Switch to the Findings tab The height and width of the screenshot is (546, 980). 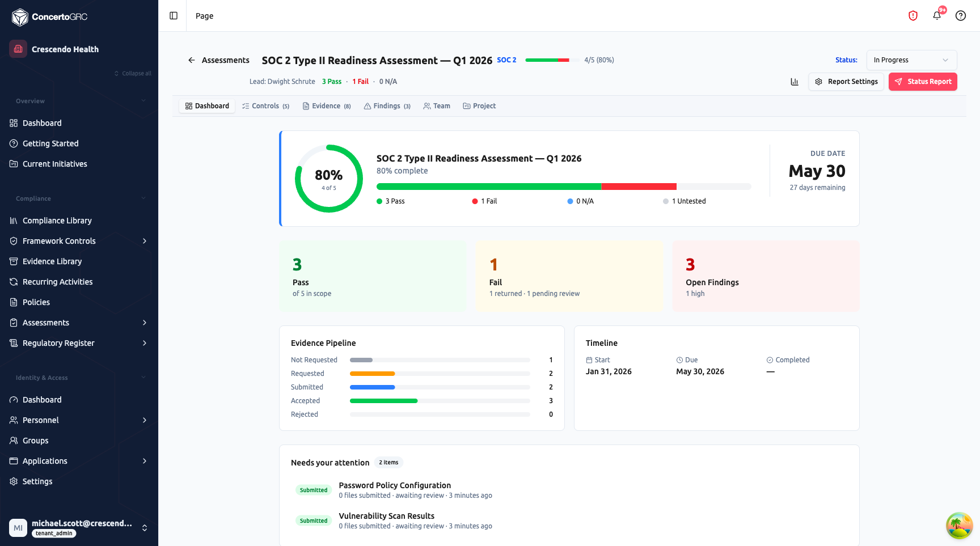[387, 106]
